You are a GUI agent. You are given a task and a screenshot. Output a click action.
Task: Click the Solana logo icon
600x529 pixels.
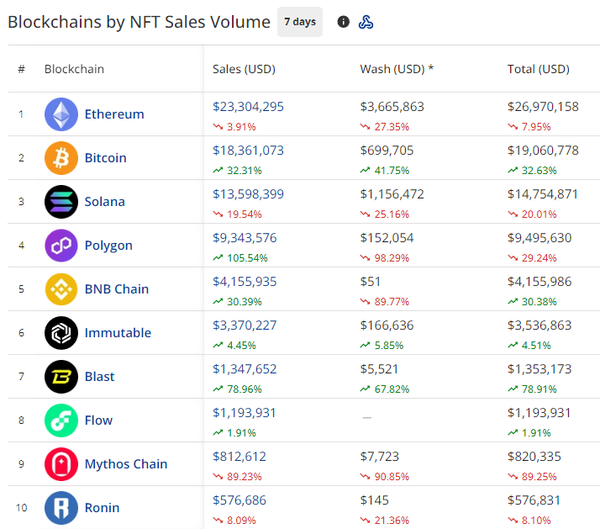pyautogui.click(x=61, y=201)
